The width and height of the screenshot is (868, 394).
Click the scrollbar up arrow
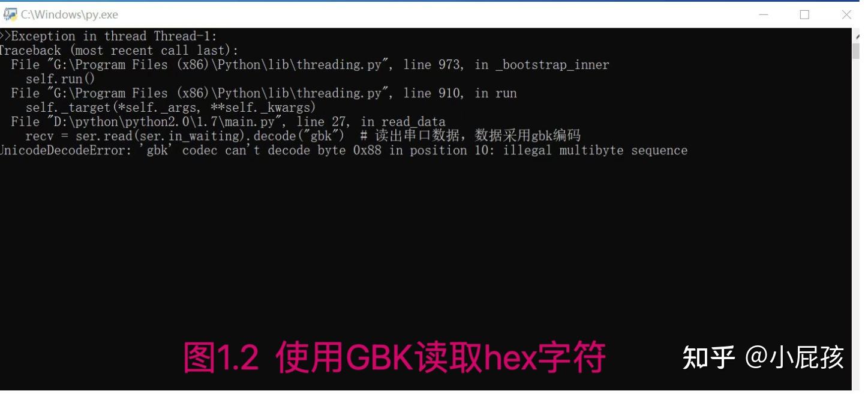pyautogui.click(x=855, y=35)
